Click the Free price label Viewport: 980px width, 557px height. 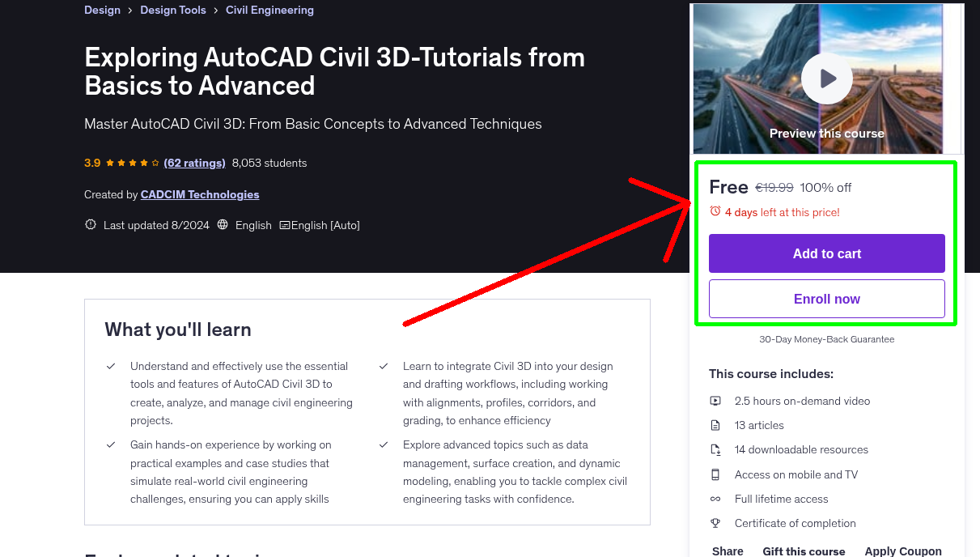728,187
